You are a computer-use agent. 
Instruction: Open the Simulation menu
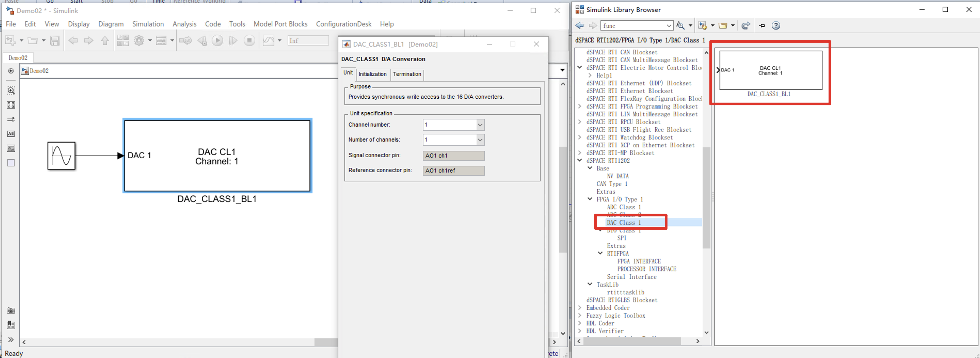(x=148, y=24)
